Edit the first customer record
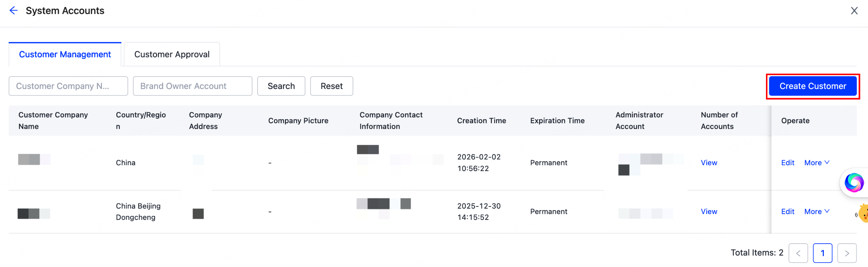The image size is (868, 267). pos(787,163)
